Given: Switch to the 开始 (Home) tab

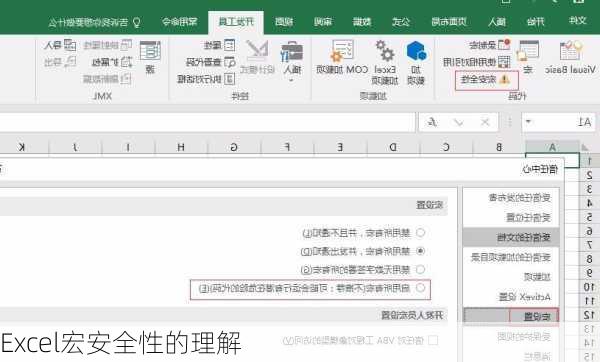Looking at the screenshot, I should point(536,22).
